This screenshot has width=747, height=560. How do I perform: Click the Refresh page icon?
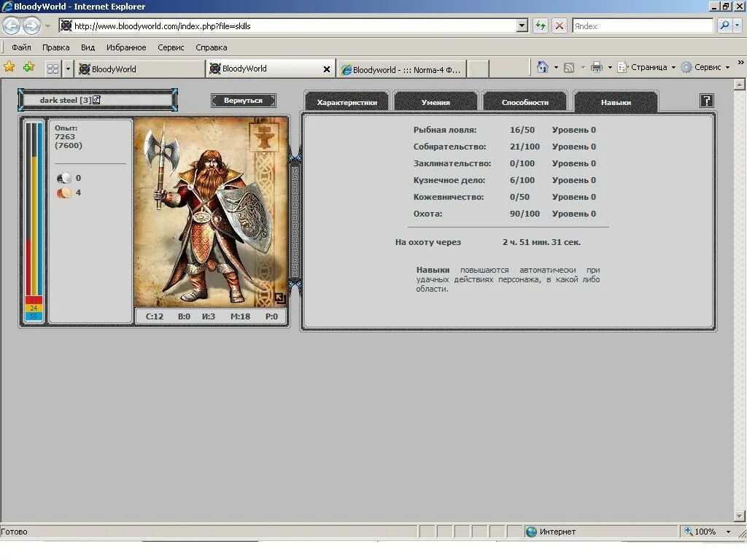(541, 26)
